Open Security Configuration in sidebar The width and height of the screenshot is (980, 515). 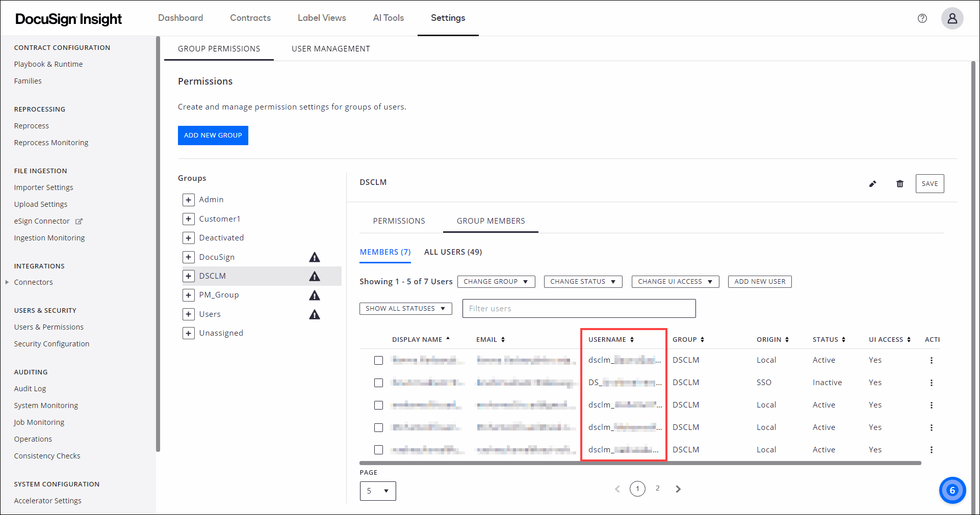tap(51, 344)
